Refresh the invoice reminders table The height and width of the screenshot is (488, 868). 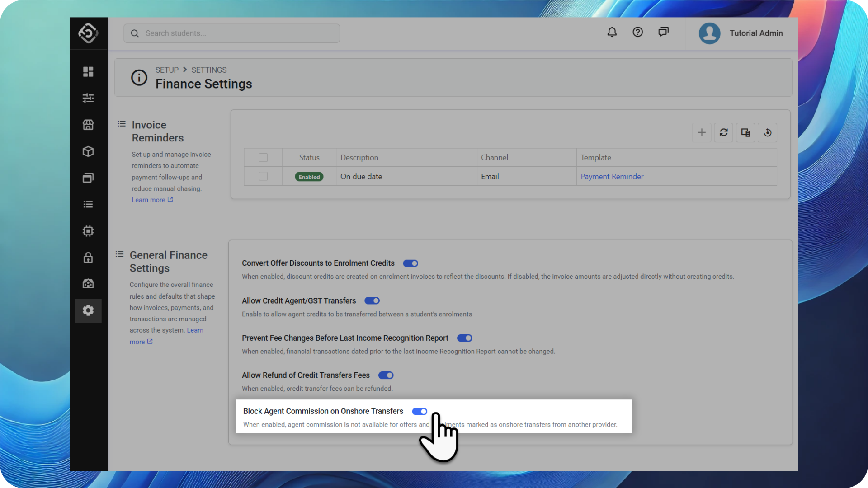pyautogui.click(x=723, y=132)
